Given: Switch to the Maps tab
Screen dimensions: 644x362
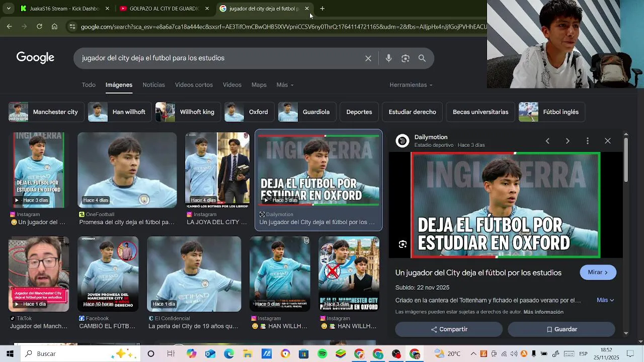Looking at the screenshot, I should point(259,85).
